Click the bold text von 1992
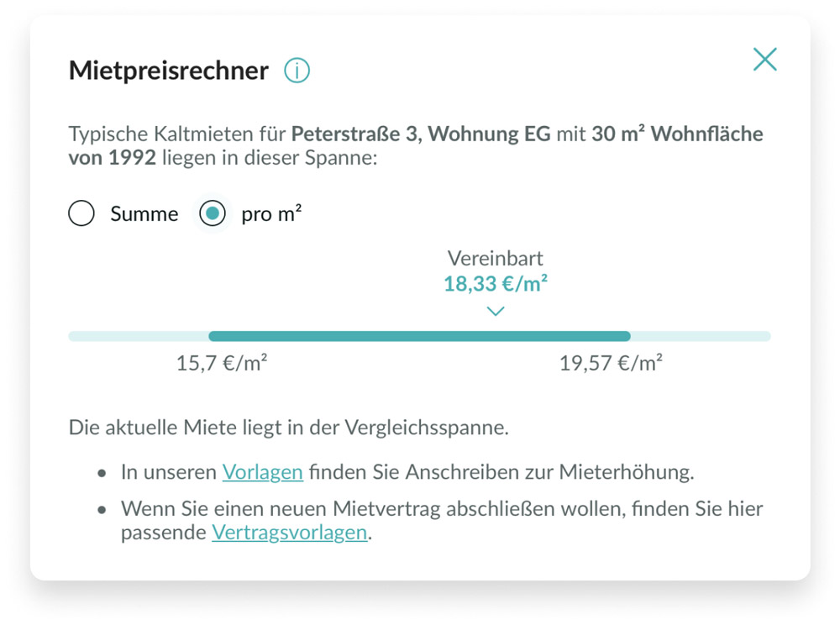Viewport: 840px width, 625px height. (x=113, y=157)
